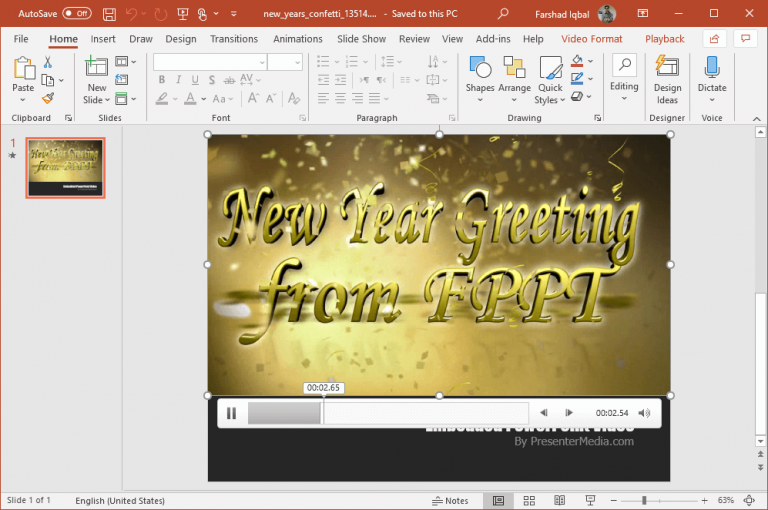
Task: Click the Dictate microphone icon
Action: [712, 67]
